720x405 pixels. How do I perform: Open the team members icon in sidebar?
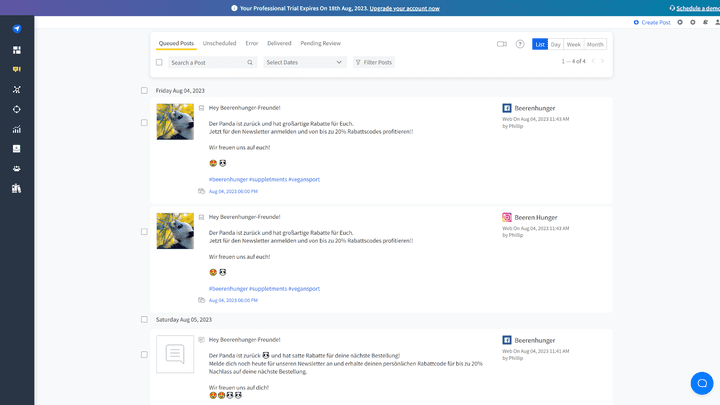(x=17, y=169)
